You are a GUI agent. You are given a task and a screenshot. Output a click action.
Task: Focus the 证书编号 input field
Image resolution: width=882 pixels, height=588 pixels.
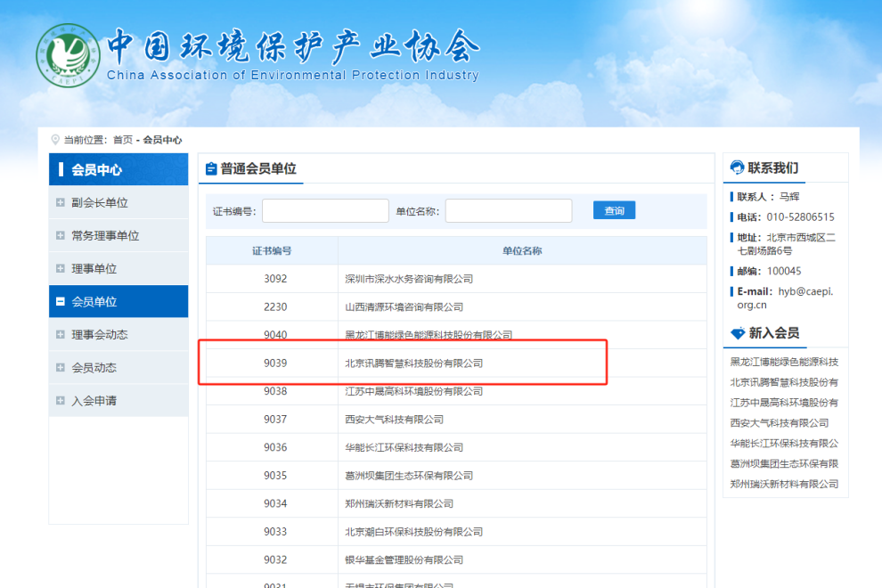point(325,210)
